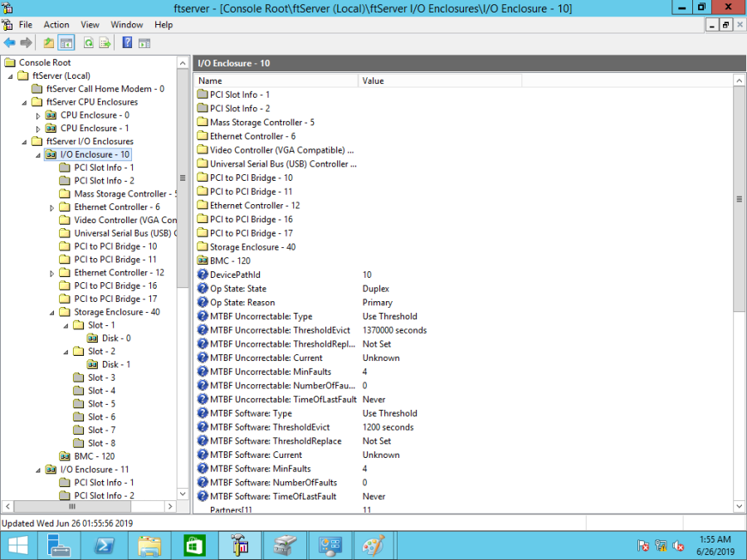Minimize the inner MDI child window
Screen dimensions: 747x560
(712, 25)
